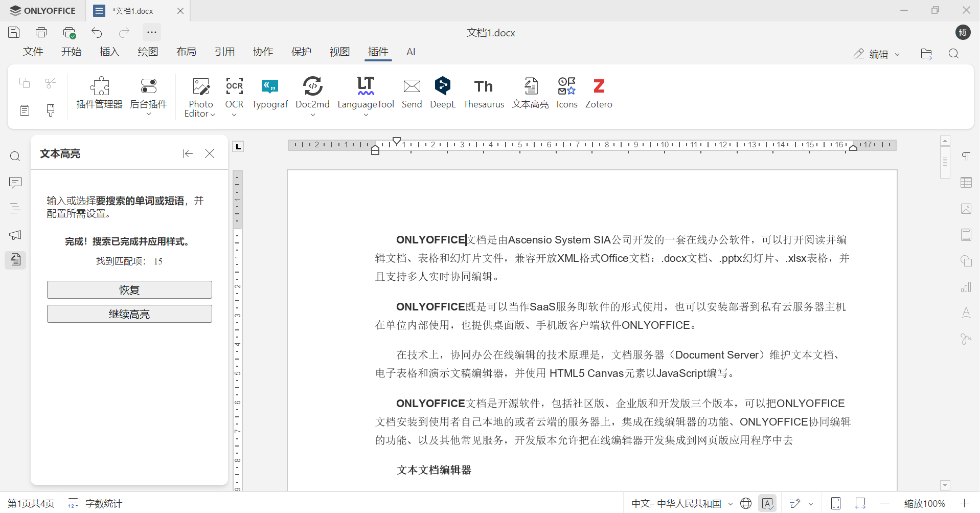The width and height of the screenshot is (980, 513).
Task: Click the Zotero plugin icon
Action: click(x=598, y=93)
